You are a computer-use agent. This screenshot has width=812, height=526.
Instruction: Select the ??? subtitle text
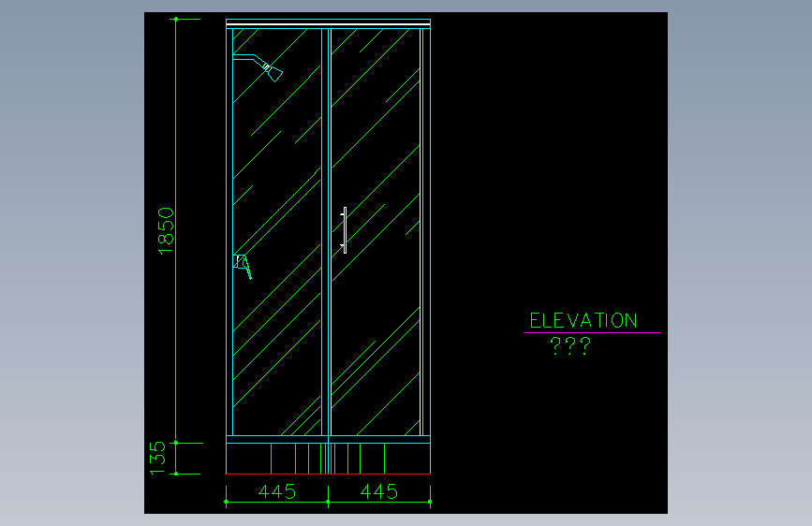coord(570,346)
